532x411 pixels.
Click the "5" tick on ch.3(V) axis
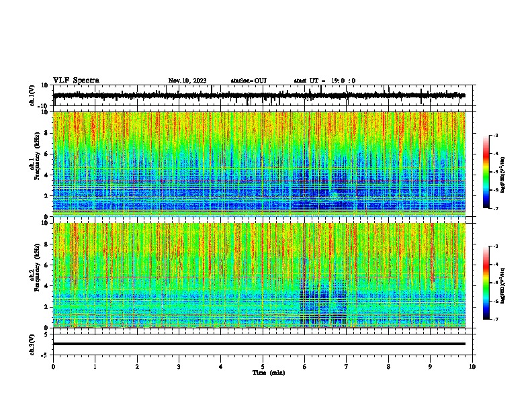click(47, 334)
